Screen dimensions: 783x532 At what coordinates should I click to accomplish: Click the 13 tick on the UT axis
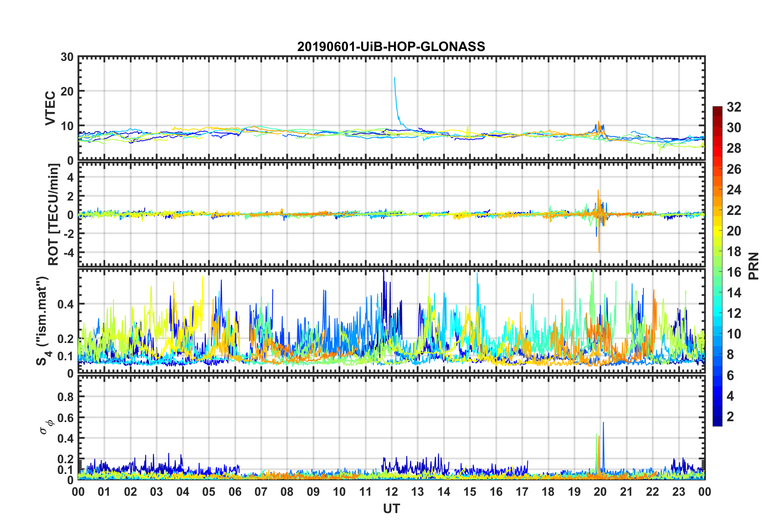[x=417, y=492]
